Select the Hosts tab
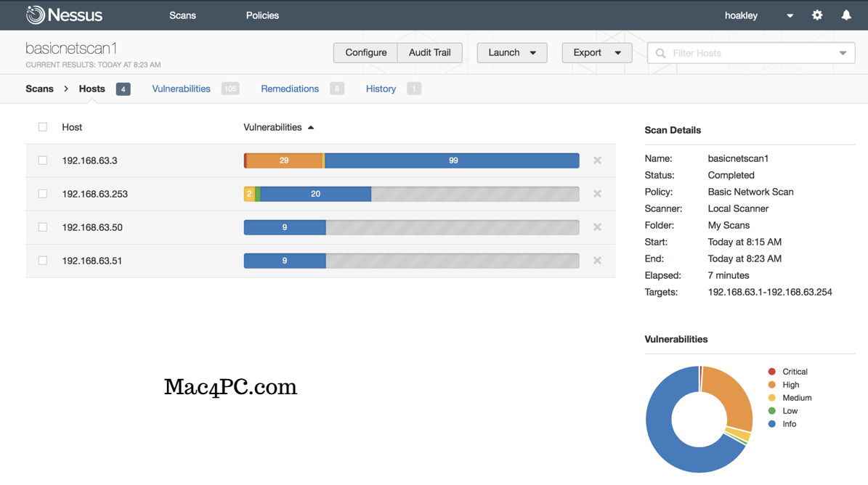Image resolution: width=868 pixels, height=485 pixels. (x=92, y=89)
